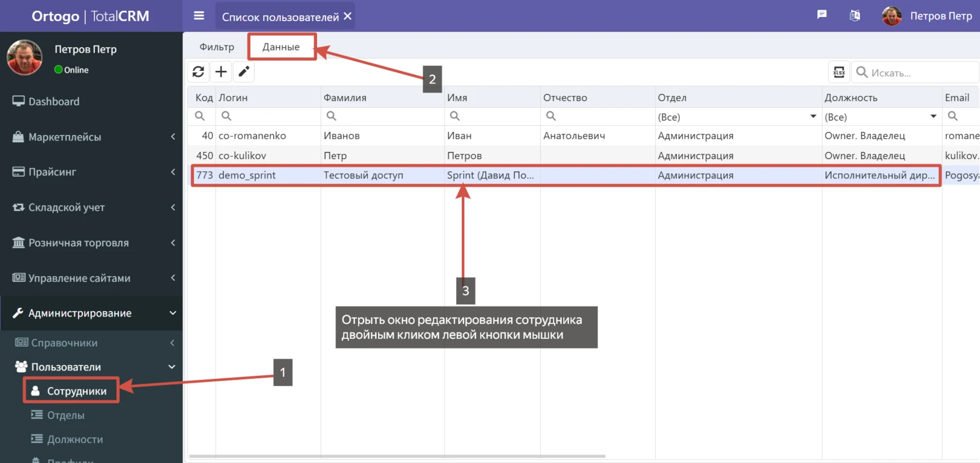Click the top-right user avatar
Viewport: 980px width, 463px height.
pyautogui.click(x=892, y=16)
